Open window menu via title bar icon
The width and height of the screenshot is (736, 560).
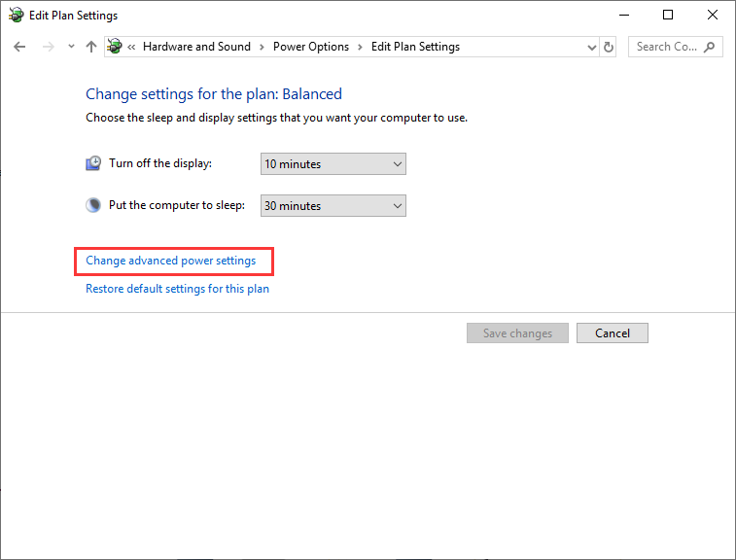(x=16, y=15)
